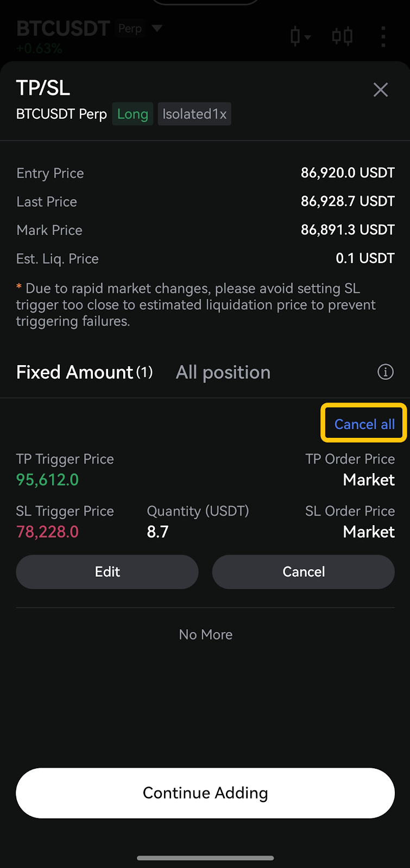Click the Cancel all link
410x868 pixels.
click(364, 424)
